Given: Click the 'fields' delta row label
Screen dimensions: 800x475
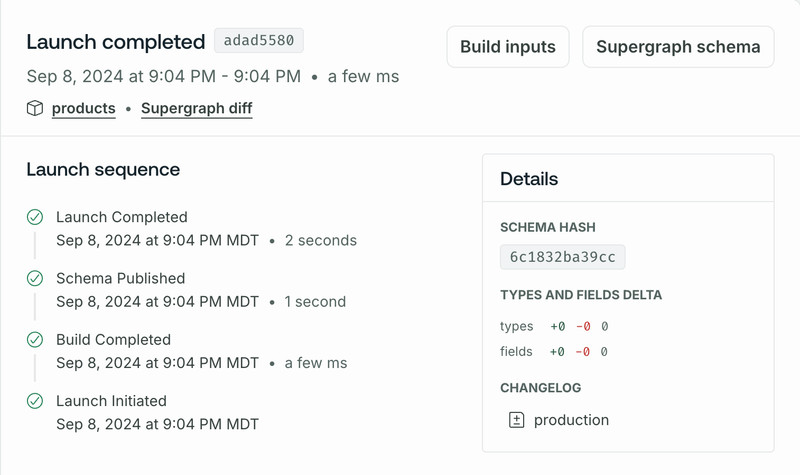Looking at the screenshot, I should [516, 352].
